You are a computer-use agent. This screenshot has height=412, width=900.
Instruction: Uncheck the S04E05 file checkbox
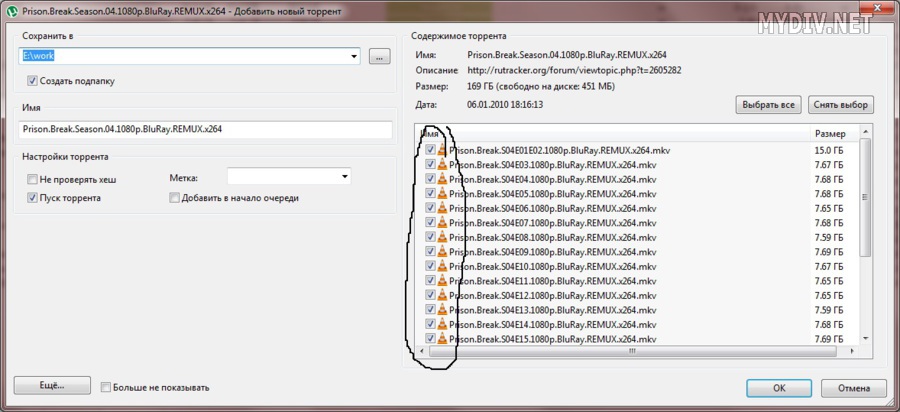click(430, 193)
